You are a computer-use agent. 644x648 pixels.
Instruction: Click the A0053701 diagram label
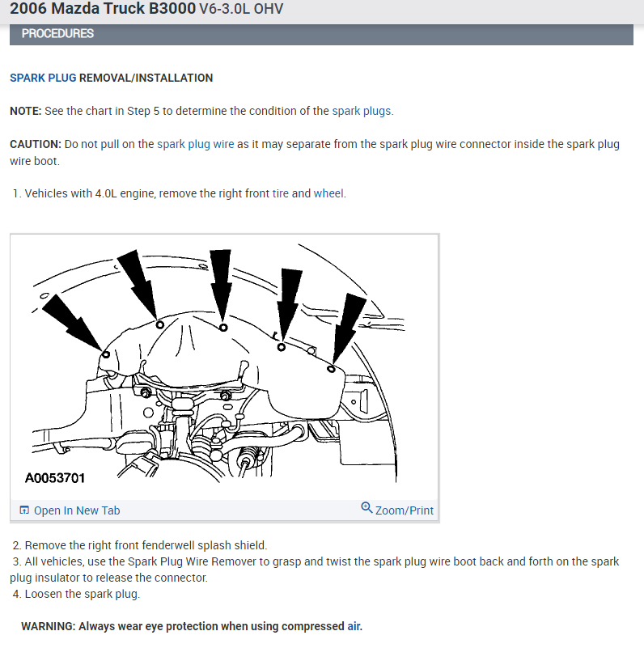pyautogui.click(x=55, y=478)
